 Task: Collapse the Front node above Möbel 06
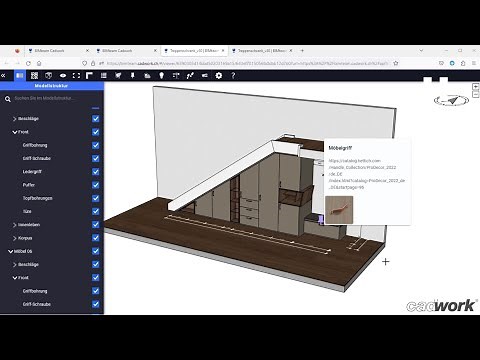(x=14, y=132)
